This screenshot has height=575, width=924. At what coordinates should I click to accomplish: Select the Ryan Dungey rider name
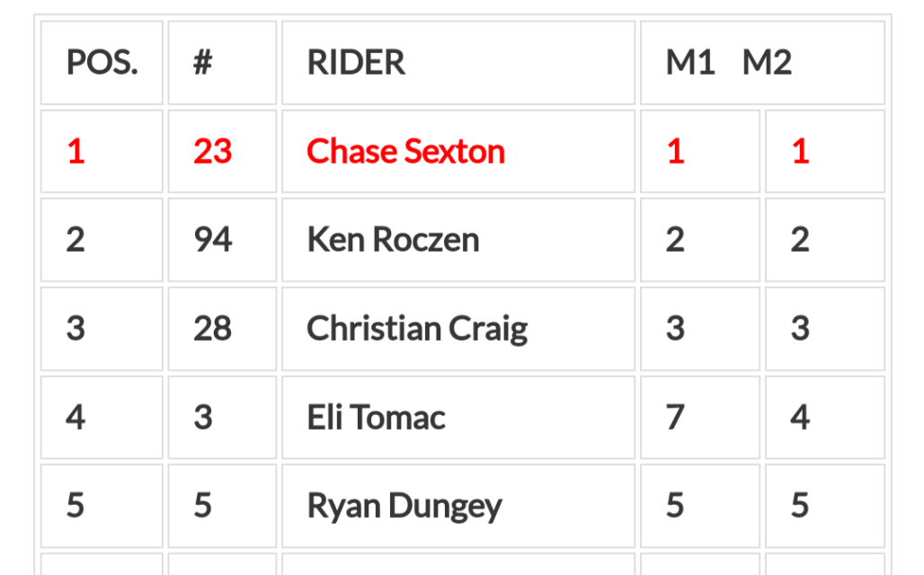(x=404, y=506)
